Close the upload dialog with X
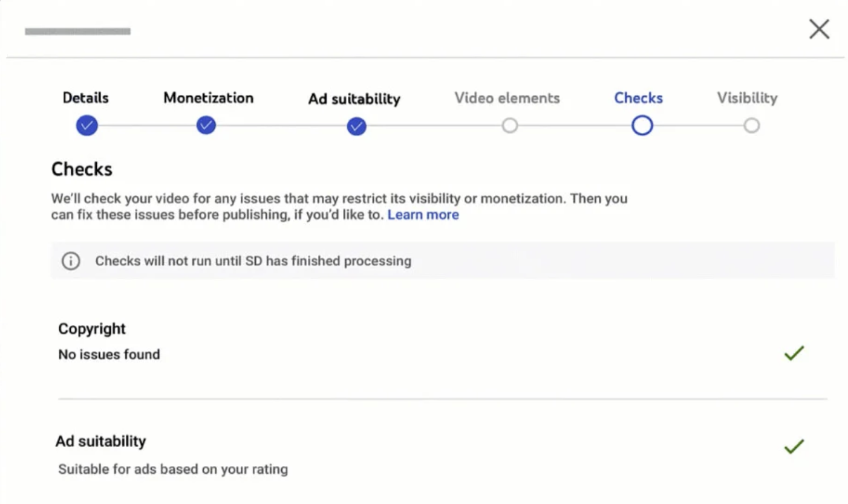Screen dimensions: 848x504 click(x=819, y=29)
